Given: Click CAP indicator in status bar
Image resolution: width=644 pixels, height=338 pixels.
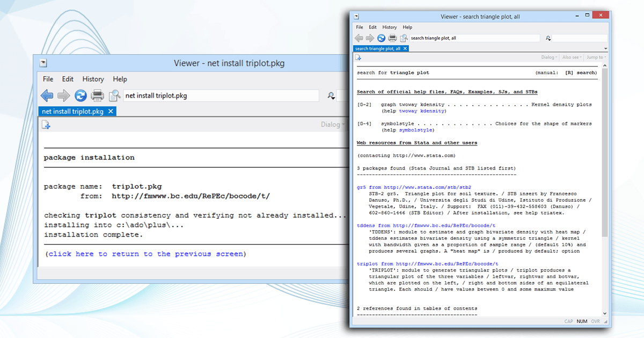Looking at the screenshot, I should click(x=569, y=321).
